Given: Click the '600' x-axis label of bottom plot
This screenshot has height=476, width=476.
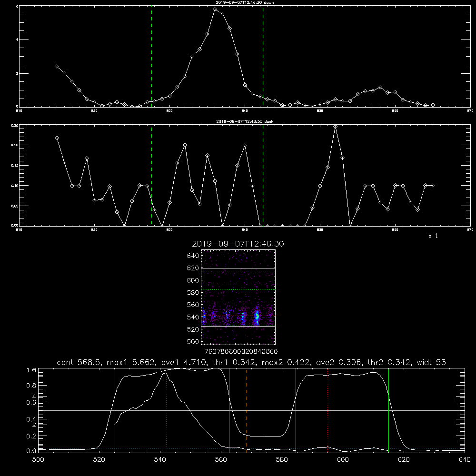Looking at the screenshot, I should (x=343, y=460).
